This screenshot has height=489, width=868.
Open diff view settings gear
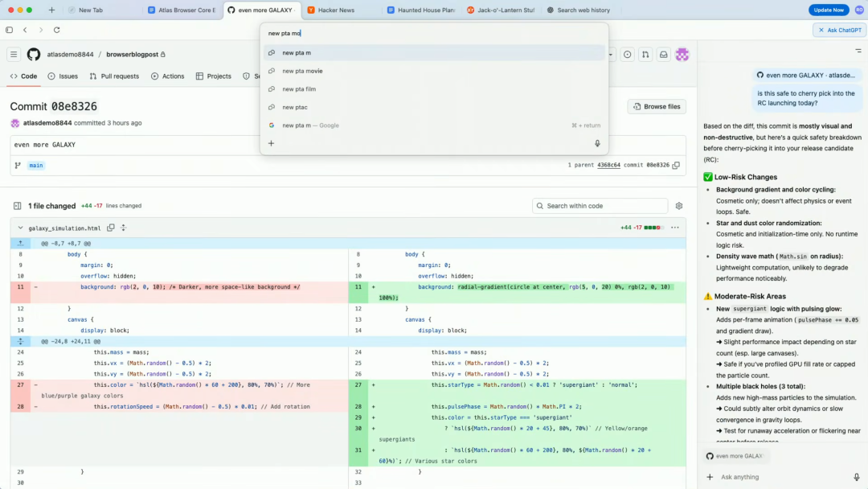coord(679,206)
